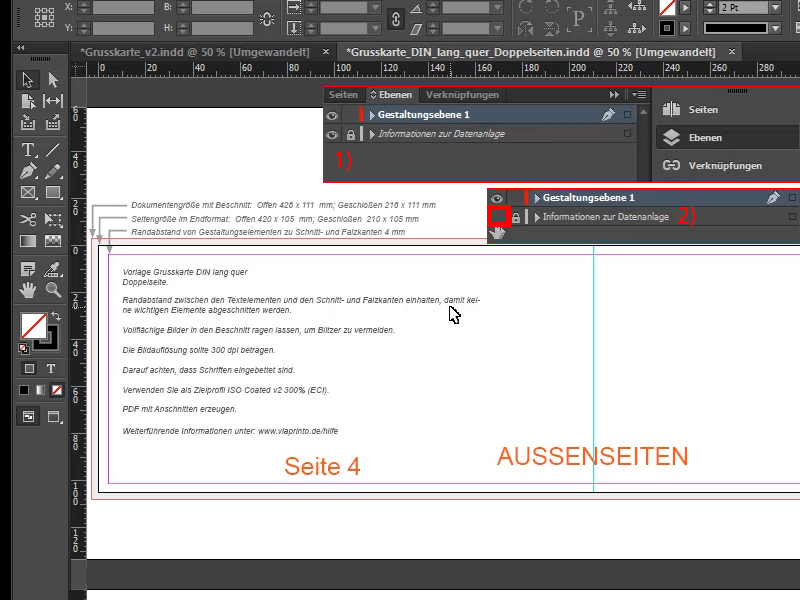800x600 pixels.
Task: Toggle visibility of Gestaltungsebene 1 layer
Action: pos(332,115)
